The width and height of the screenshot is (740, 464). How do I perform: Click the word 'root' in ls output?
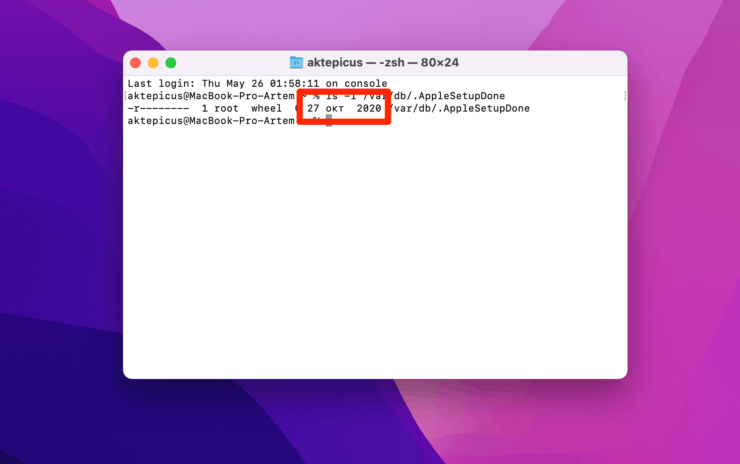pos(226,109)
